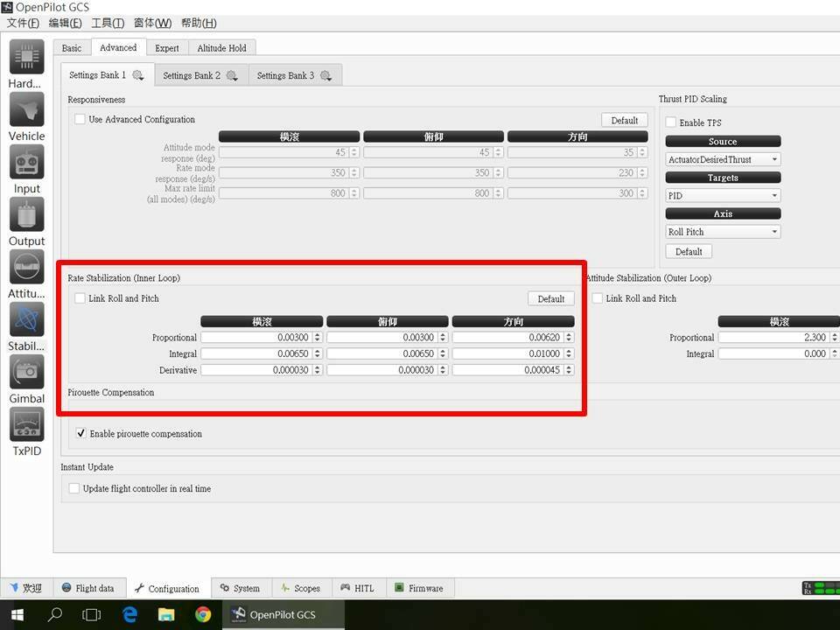Screen dimensions: 840x630
Task: Open Windows taskbar search
Action: click(x=54, y=614)
